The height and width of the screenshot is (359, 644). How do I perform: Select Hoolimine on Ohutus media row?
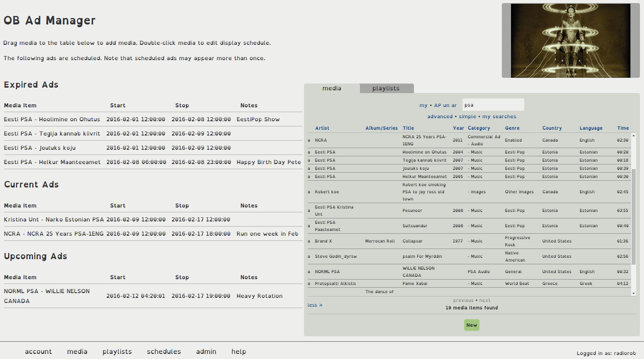469,152
